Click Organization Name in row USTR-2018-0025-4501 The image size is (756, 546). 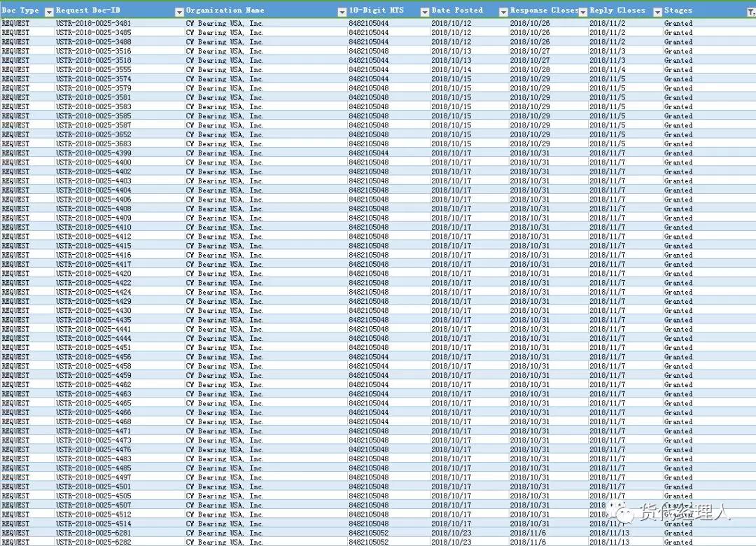click(x=225, y=486)
